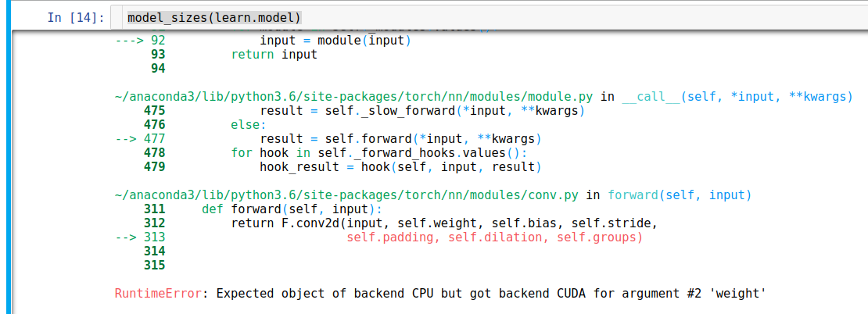Click traceback line number 94
The image size is (868, 314).
[158, 69]
